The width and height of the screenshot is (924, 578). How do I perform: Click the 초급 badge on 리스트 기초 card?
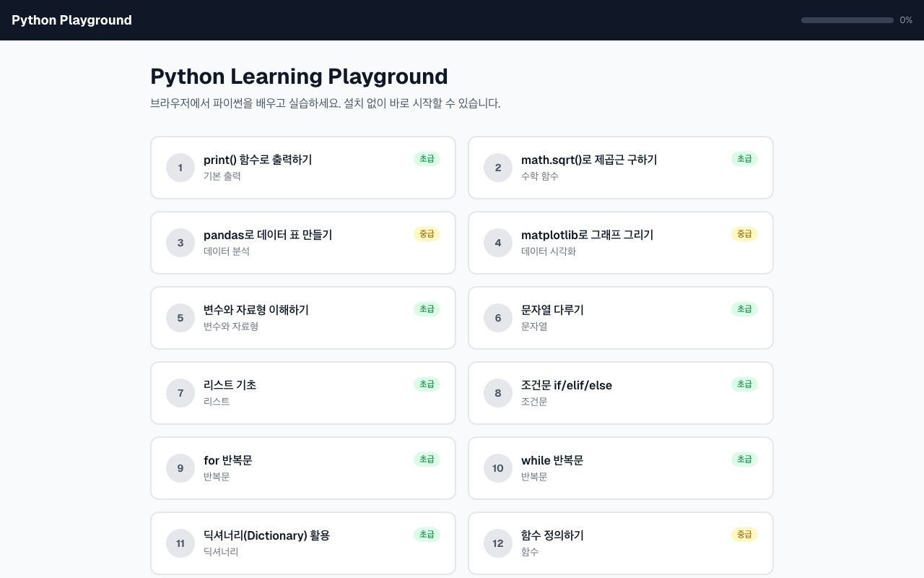[x=427, y=384]
